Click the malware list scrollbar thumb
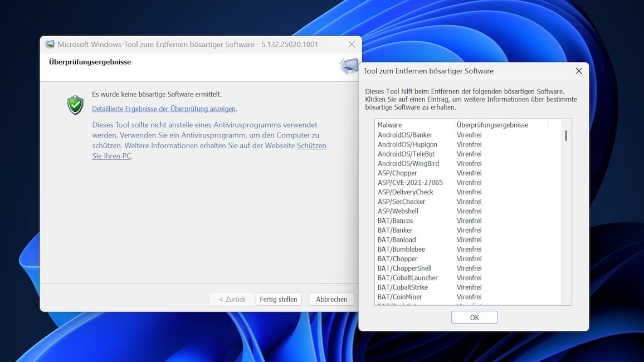The width and height of the screenshot is (644, 362). pyautogui.click(x=566, y=135)
